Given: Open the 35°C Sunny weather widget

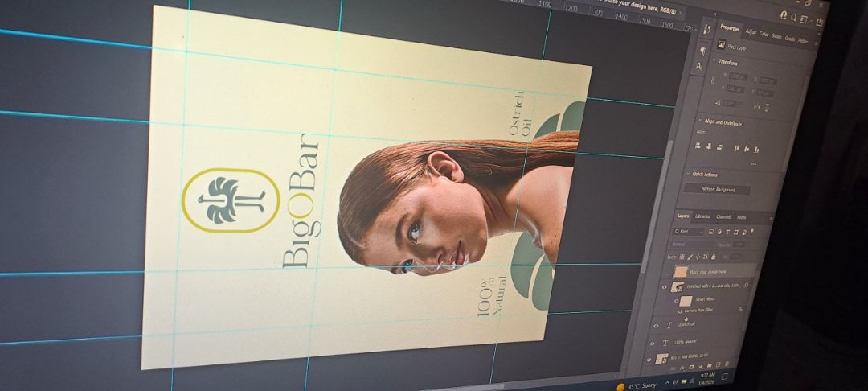Looking at the screenshot, I should point(637,386).
